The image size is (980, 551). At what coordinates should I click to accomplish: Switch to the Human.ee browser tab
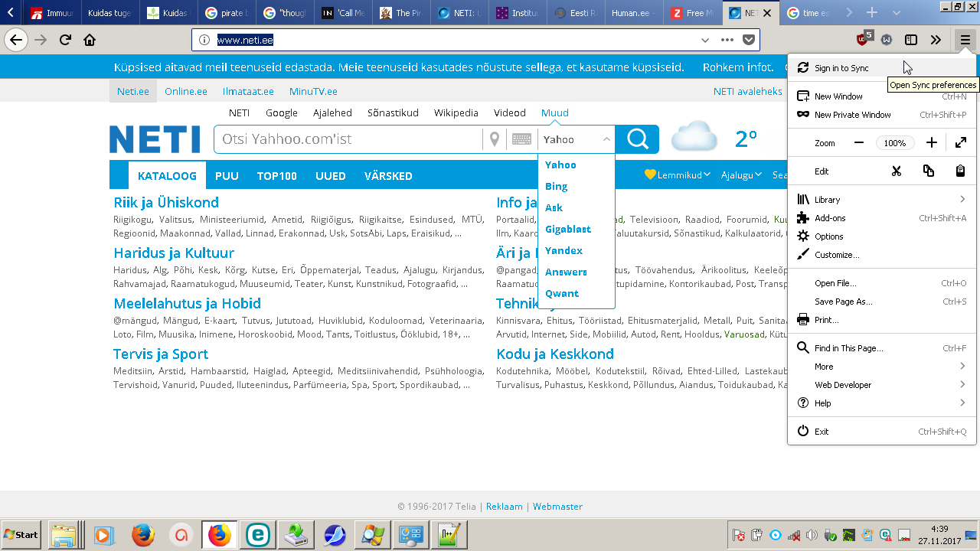coord(632,13)
